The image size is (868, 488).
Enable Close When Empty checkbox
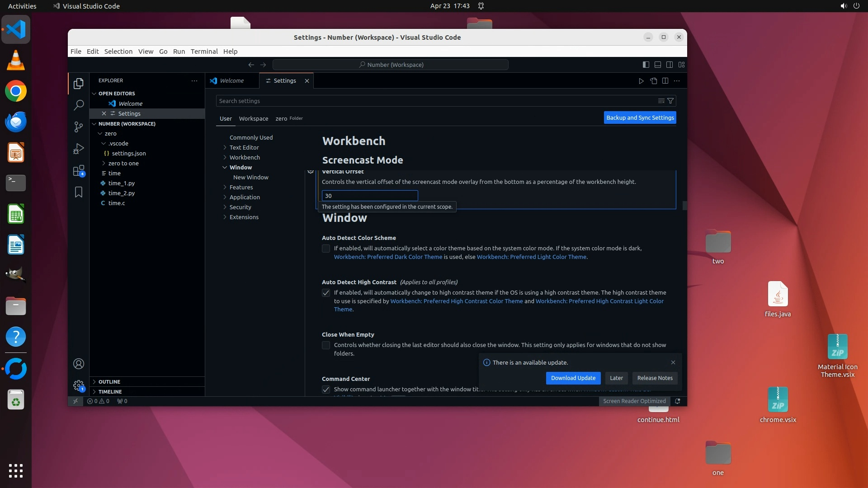click(325, 345)
